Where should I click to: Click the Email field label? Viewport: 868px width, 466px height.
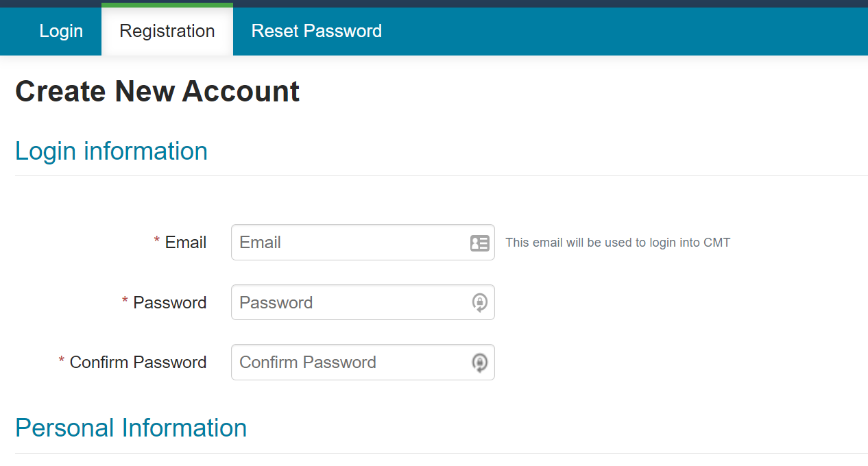186,243
